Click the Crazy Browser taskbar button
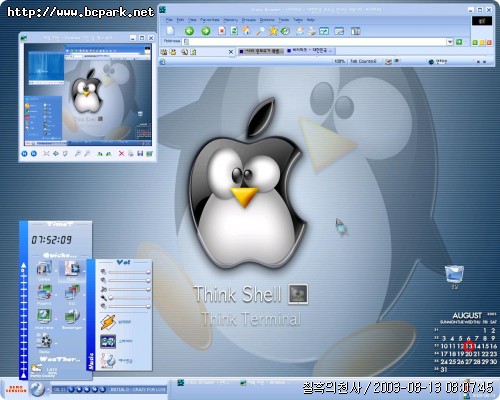 pos(204,383)
